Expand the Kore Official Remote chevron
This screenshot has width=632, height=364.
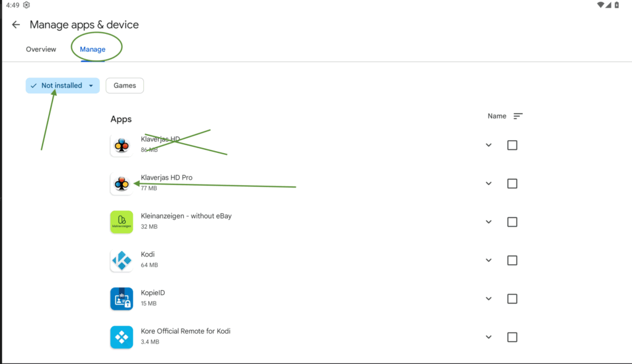[488, 337]
